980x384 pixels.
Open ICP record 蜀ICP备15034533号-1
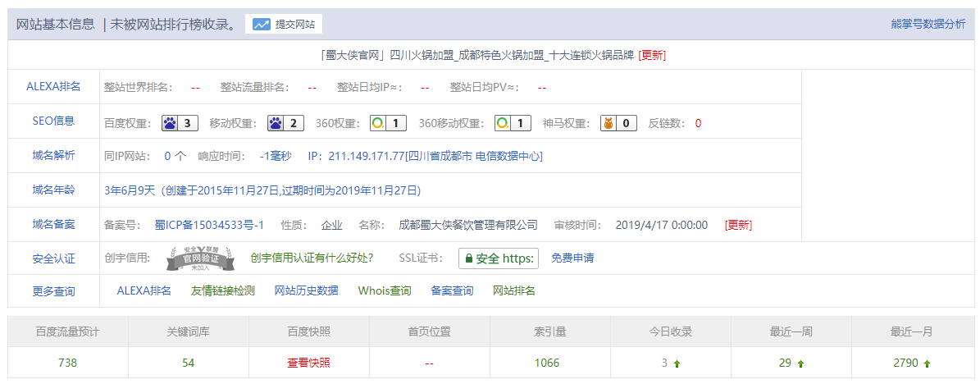click(x=209, y=225)
